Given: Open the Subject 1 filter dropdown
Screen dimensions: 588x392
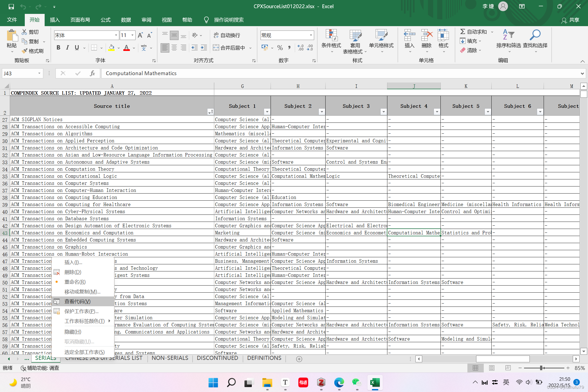Looking at the screenshot, I should (x=267, y=112).
